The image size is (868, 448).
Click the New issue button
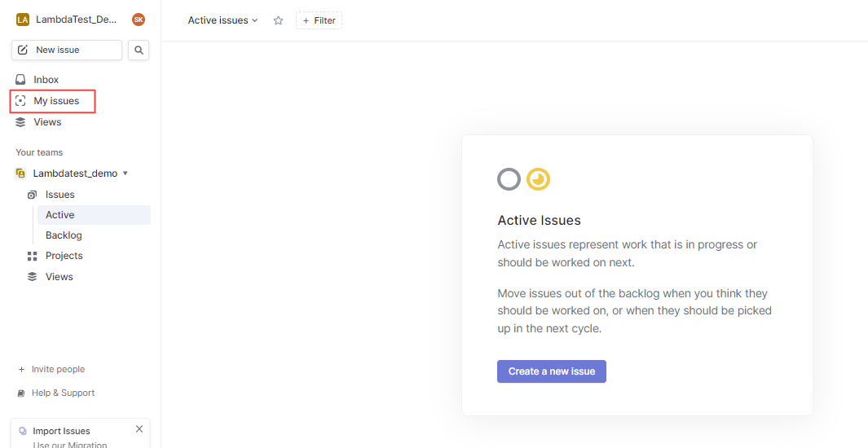67,51
